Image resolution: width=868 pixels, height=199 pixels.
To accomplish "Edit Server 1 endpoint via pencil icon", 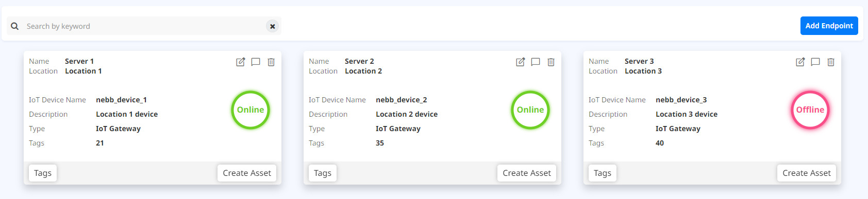I will tap(241, 62).
